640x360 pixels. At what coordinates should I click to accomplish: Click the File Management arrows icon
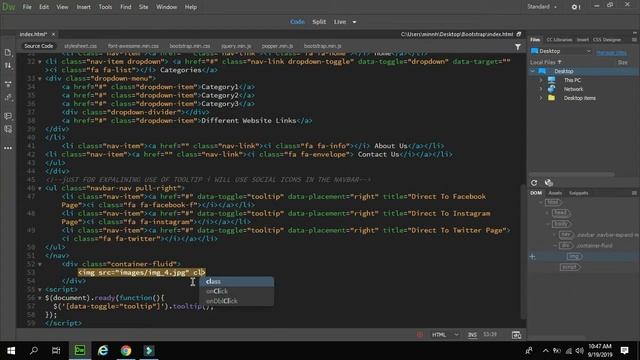point(8,65)
